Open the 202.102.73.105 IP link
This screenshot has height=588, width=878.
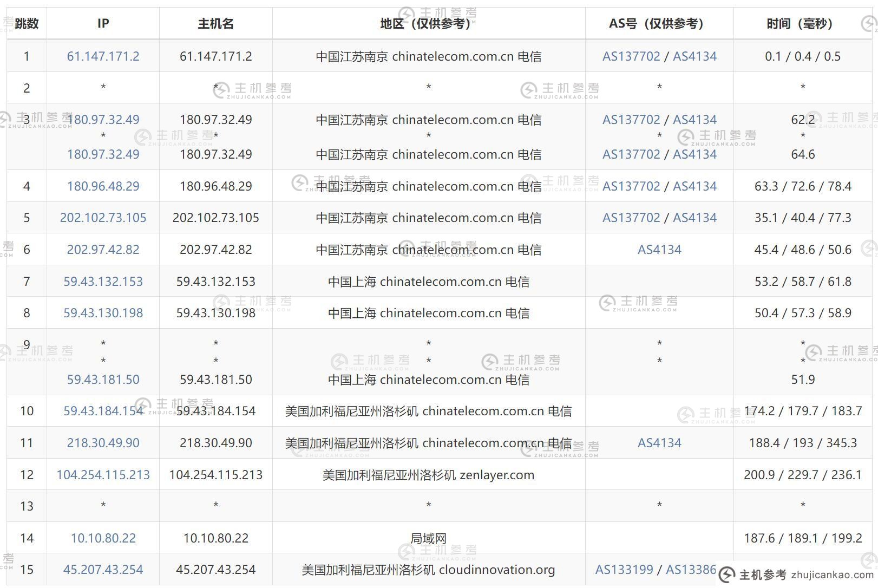pos(103,218)
